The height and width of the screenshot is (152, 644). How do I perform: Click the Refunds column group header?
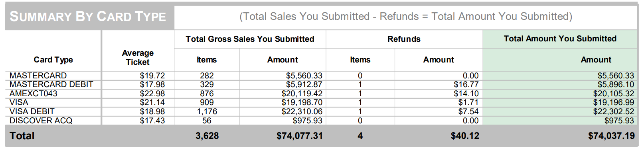(x=404, y=39)
